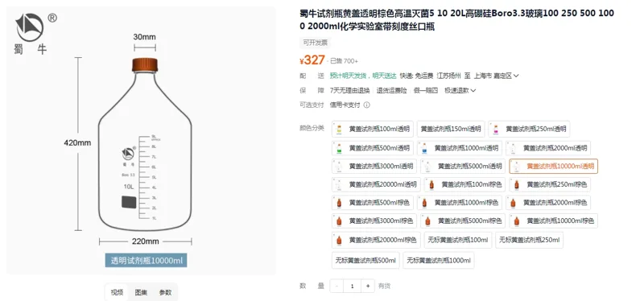The image size is (644, 301).
Task: Select 黄盖试剂瓶20000ml透明 option
Action: tap(376, 185)
